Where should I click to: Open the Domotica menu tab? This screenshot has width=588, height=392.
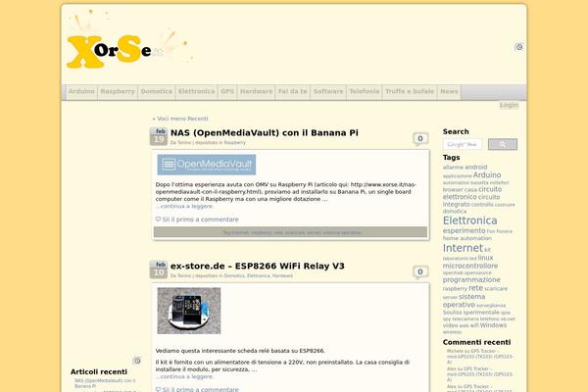[157, 91]
